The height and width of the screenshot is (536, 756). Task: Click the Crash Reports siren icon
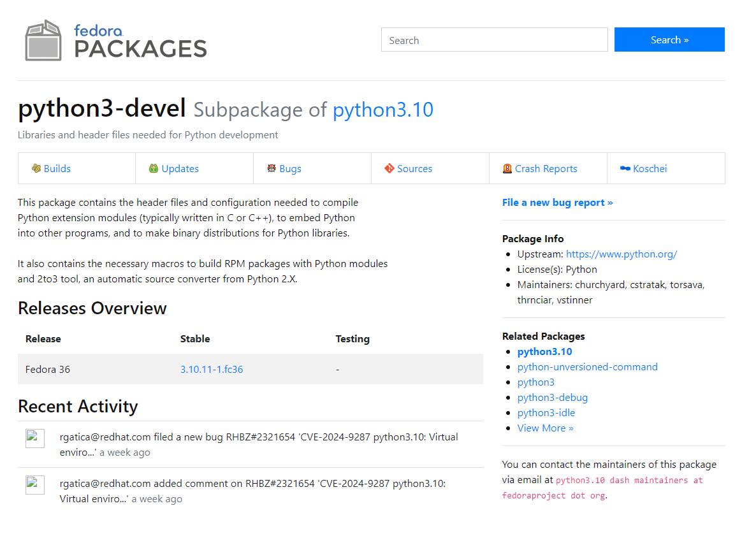click(x=507, y=168)
